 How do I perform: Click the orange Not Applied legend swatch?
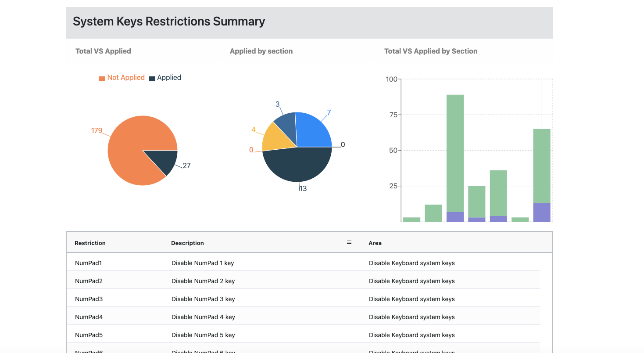pos(102,78)
